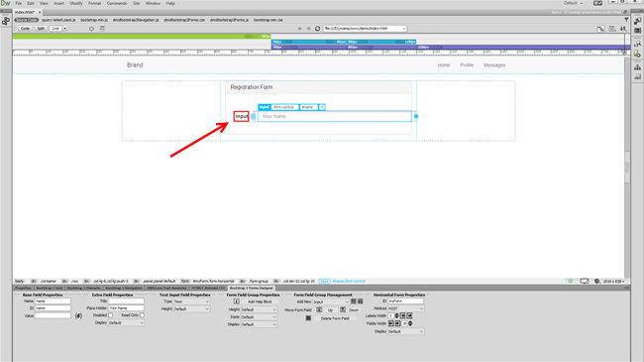
Task: Click the Brand link in the navbar
Action: [x=135, y=65]
